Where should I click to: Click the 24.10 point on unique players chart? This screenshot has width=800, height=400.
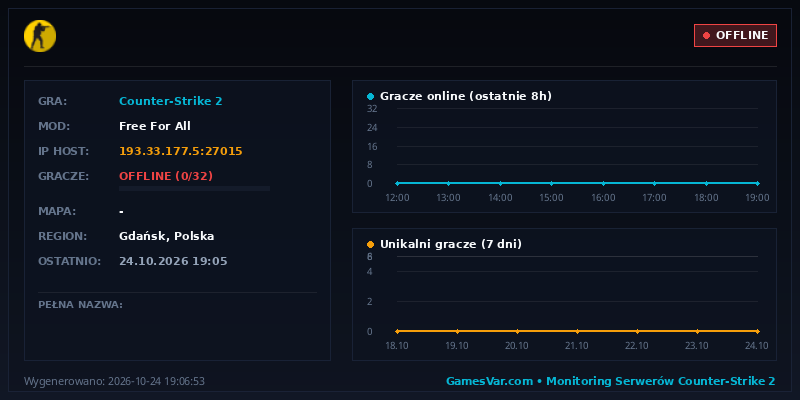[x=758, y=331]
